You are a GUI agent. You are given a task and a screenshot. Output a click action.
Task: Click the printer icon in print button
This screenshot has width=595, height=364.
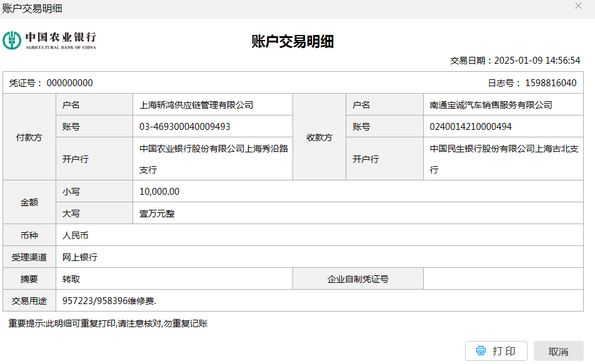click(x=481, y=351)
